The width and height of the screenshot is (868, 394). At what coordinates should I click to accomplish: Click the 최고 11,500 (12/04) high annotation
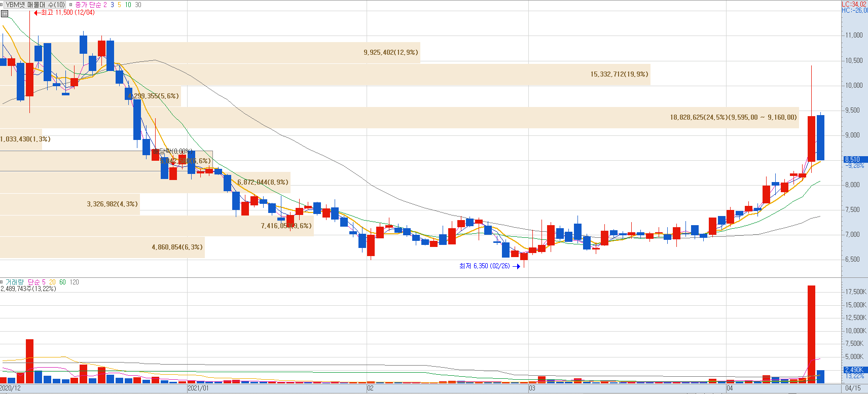(x=64, y=12)
